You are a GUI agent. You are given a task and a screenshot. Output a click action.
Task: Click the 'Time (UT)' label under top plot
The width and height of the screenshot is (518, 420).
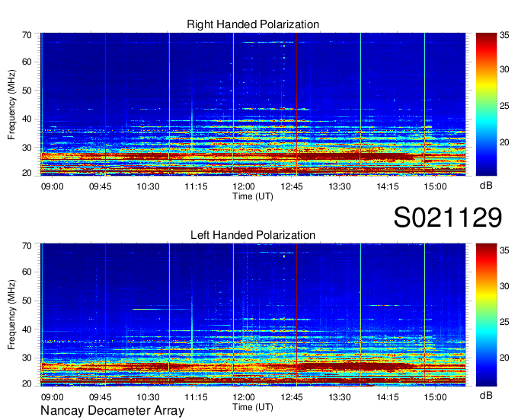click(253, 196)
